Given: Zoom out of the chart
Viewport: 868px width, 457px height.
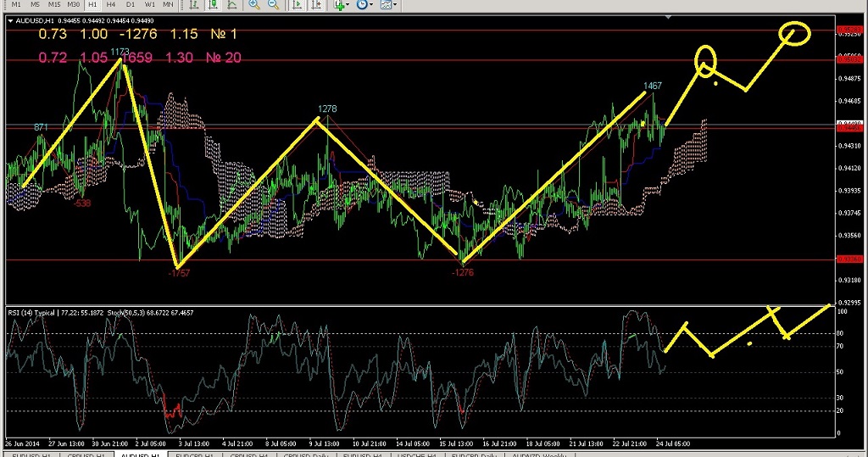Looking at the screenshot, I should pyautogui.click(x=273, y=5).
